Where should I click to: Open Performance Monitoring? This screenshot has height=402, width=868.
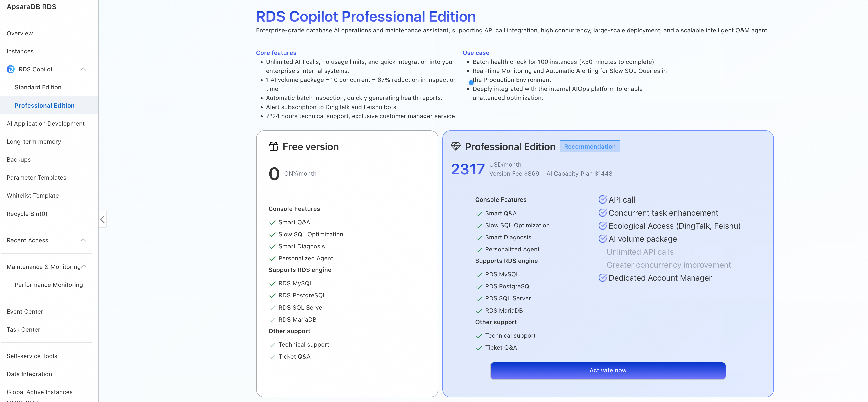click(49, 285)
